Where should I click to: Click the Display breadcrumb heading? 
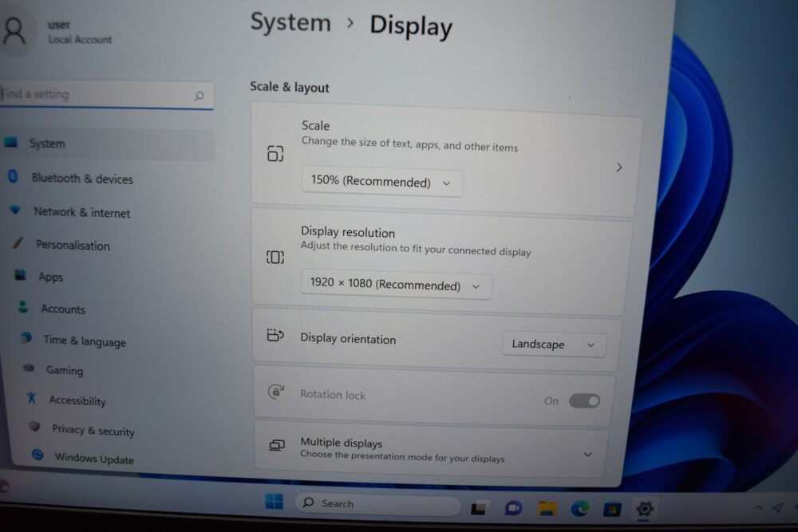[x=411, y=26]
